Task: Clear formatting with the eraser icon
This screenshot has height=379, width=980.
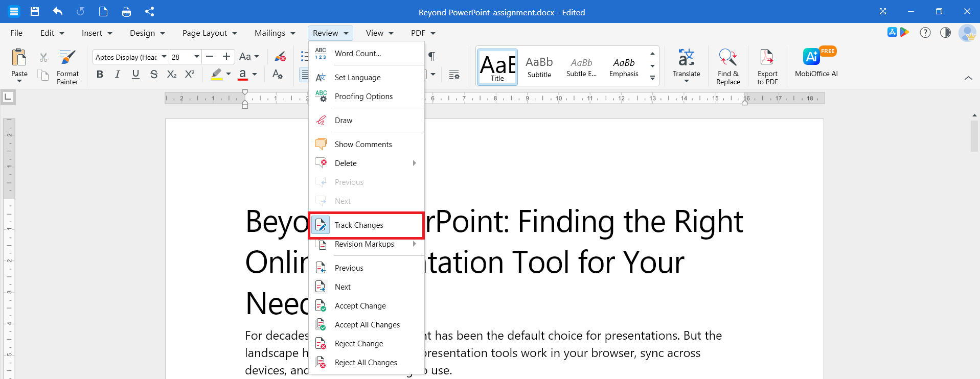Action: (x=280, y=57)
